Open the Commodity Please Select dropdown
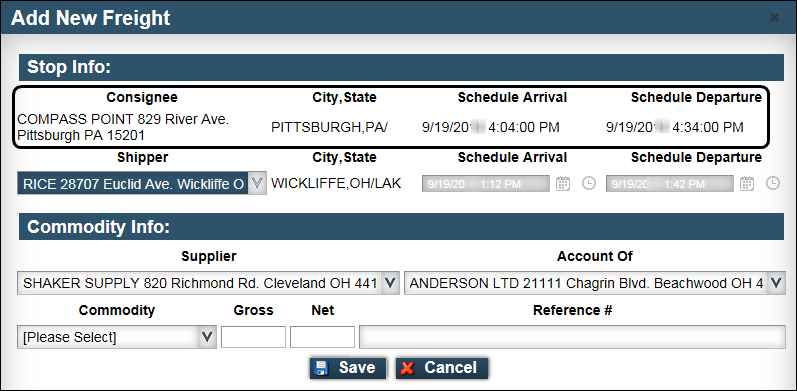The height and width of the screenshot is (391, 797). (x=117, y=337)
